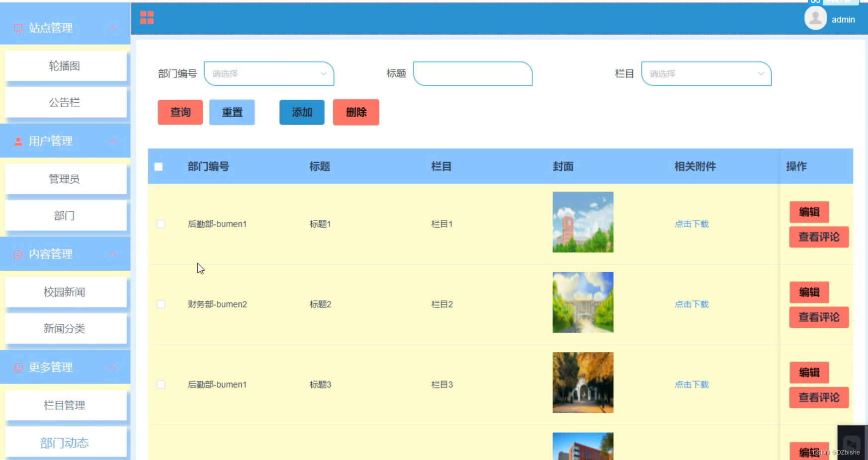Image resolution: width=868 pixels, height=460 pixels.
Task: Click 编辑 for 标题1 row
Action: coord(809,212)
